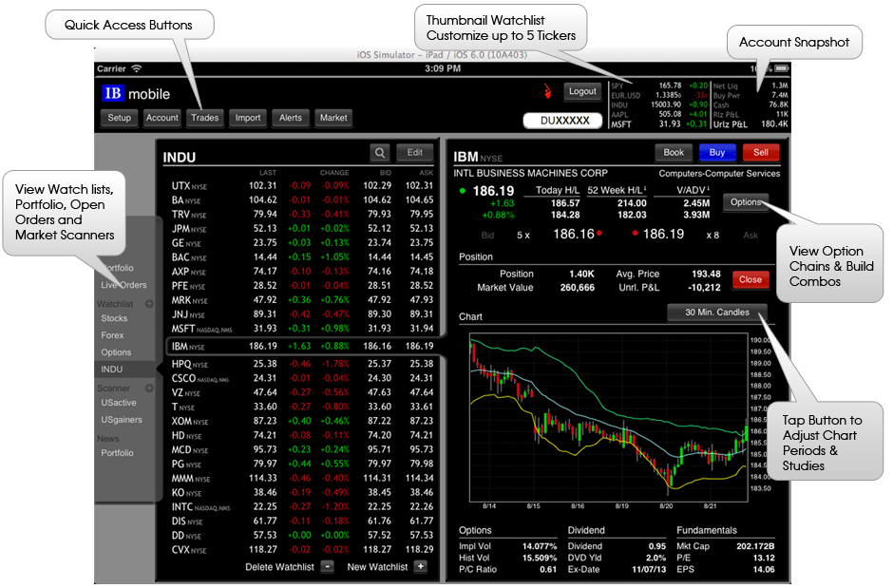This screenshot has height=588, width=893.
Task: Select the AXP row in watchlist
Action: (x=302, y=272)
